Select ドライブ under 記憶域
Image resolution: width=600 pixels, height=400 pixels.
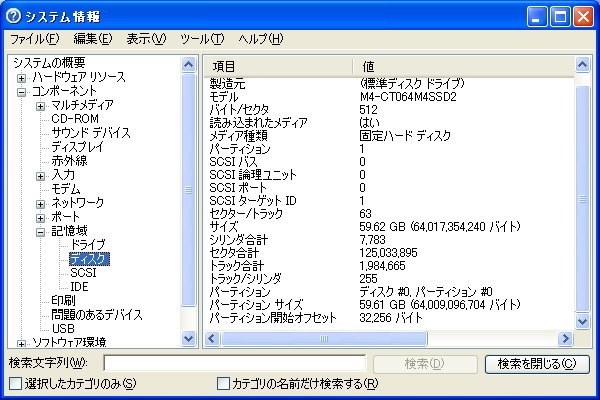click(x=88, y=245)
